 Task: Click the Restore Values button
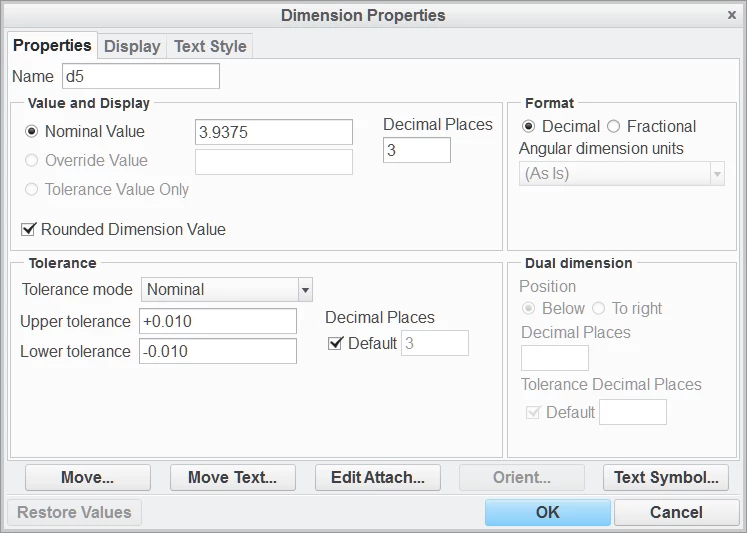tap(74, 513)
